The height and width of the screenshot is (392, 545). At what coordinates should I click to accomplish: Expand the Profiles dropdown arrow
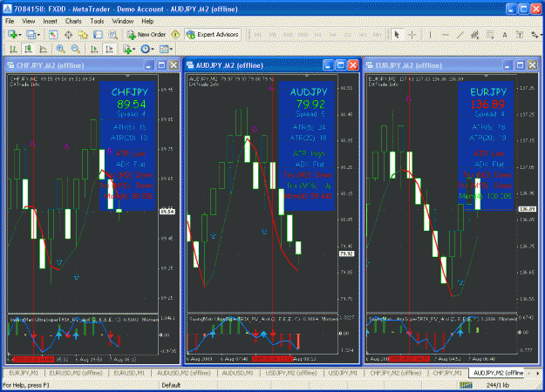[38, 35]
